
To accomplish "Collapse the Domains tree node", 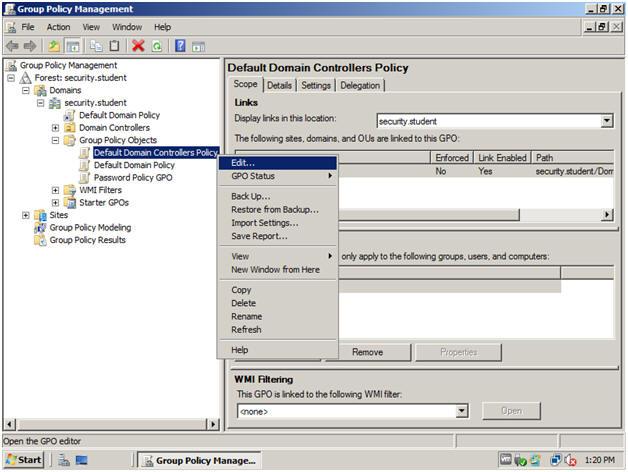I will click(x=26, y=90).
